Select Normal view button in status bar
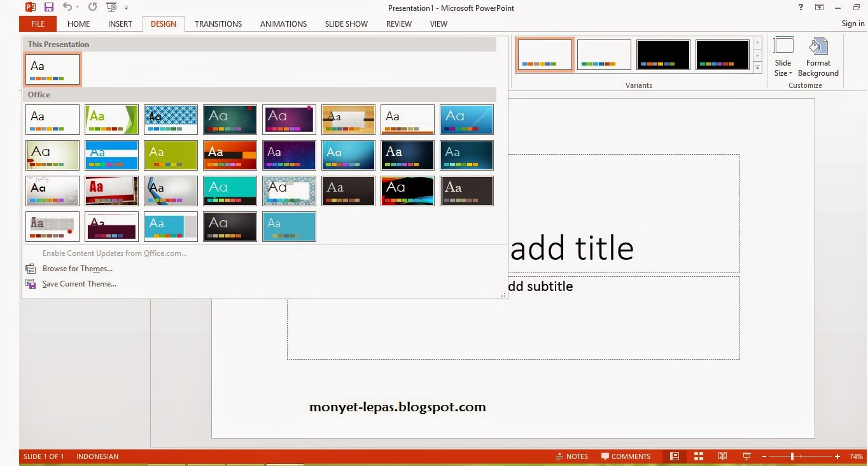The height and width of the screenshot is (466, 868). 675,456
